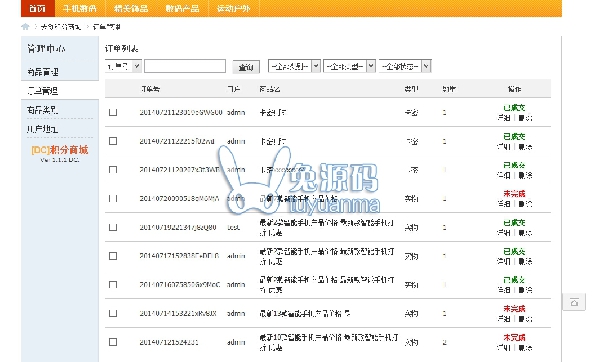Click product name in order 20140714 row
600x362 pixels.
point(305,313)
